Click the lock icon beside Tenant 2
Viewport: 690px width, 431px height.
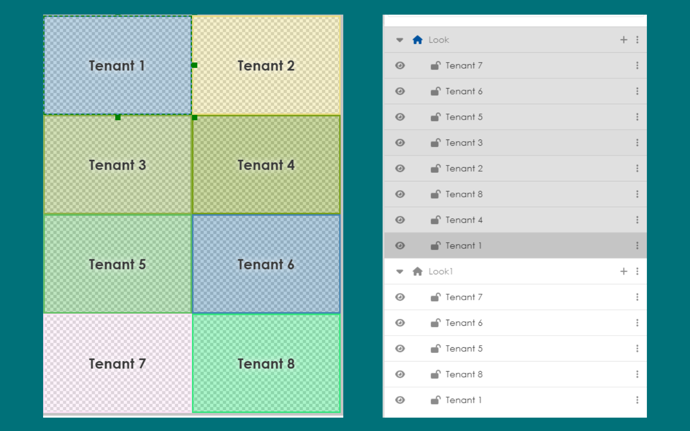(x=435, y=169)
